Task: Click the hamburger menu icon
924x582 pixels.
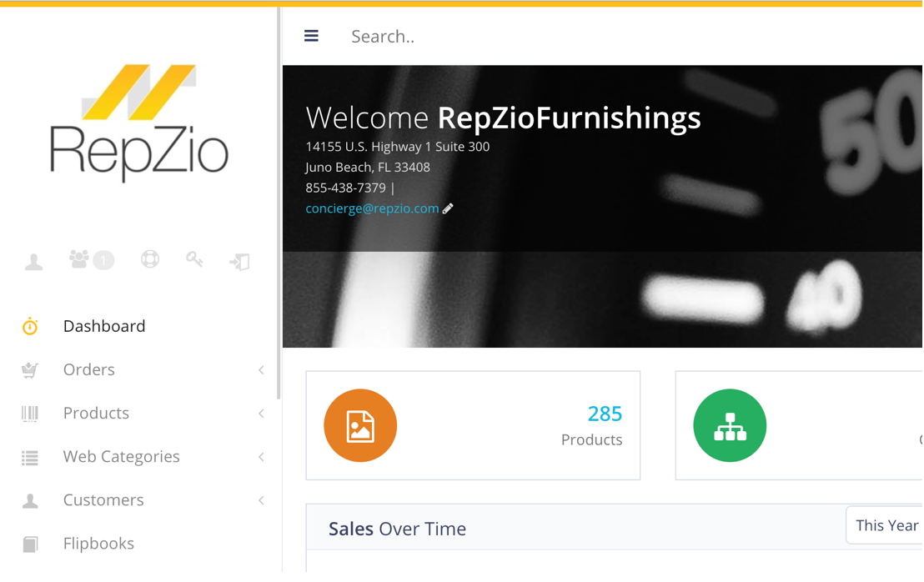Action: tap(311, 36)
